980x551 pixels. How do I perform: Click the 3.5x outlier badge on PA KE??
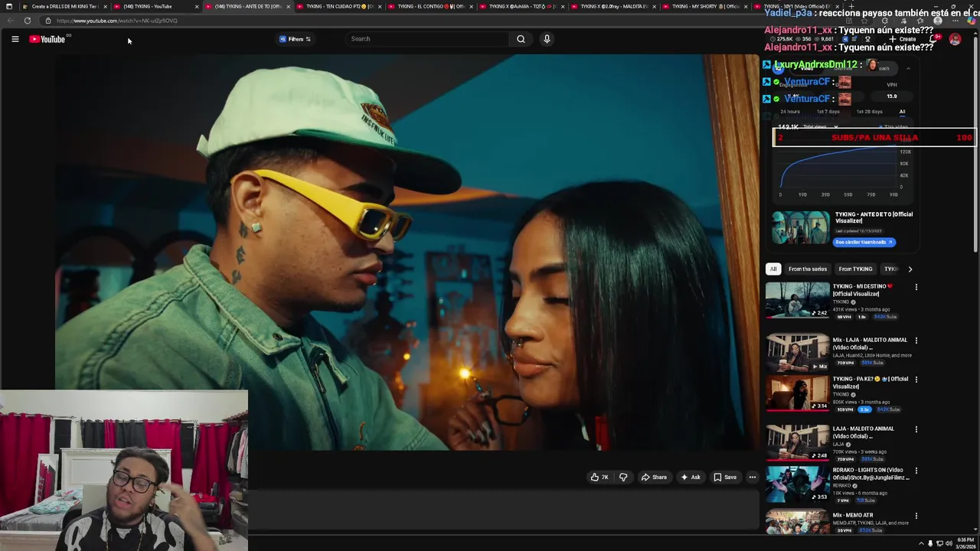pos(864,409)
